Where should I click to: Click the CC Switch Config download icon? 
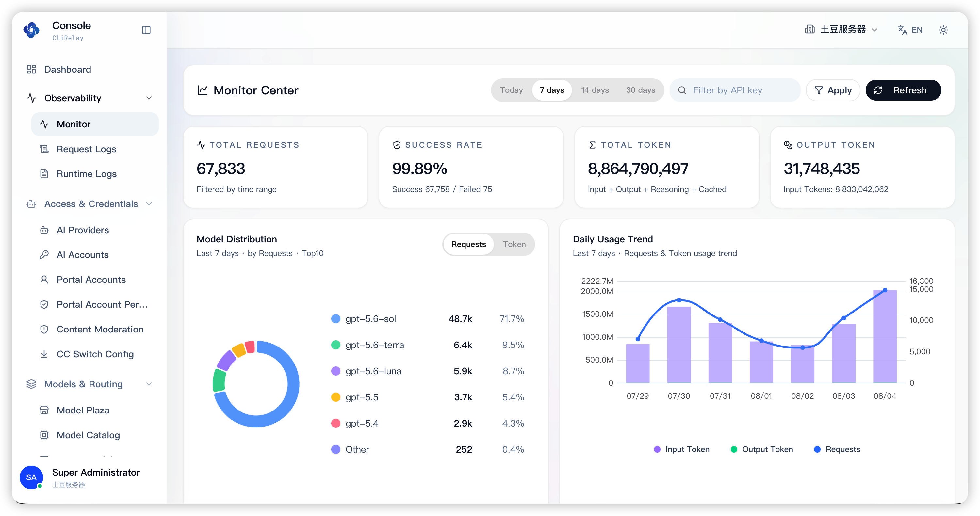[44, 354]
